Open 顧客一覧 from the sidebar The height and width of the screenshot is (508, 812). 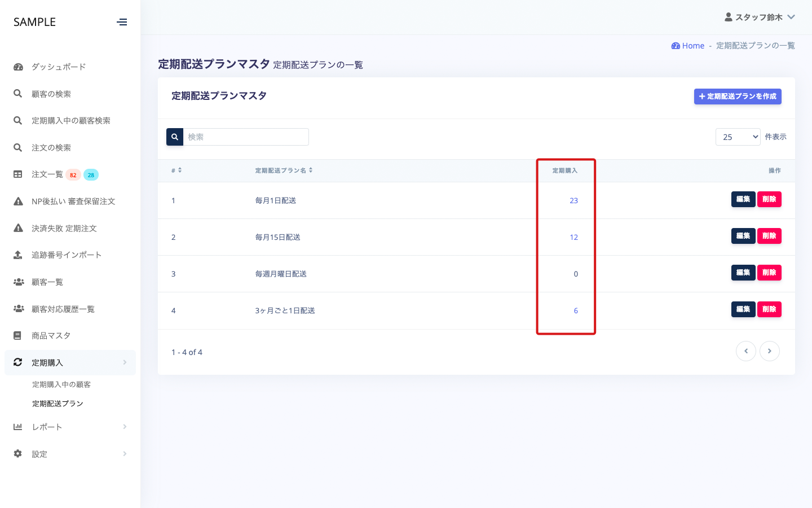click(x=47, y=282)
